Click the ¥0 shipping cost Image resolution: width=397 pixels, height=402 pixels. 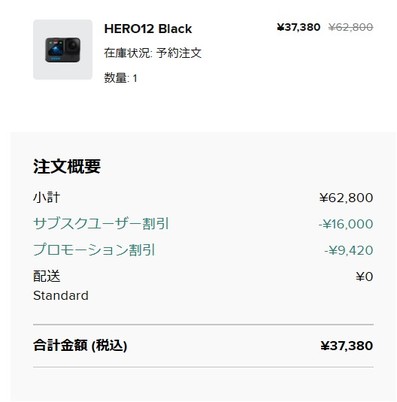[x=364, y=277]
